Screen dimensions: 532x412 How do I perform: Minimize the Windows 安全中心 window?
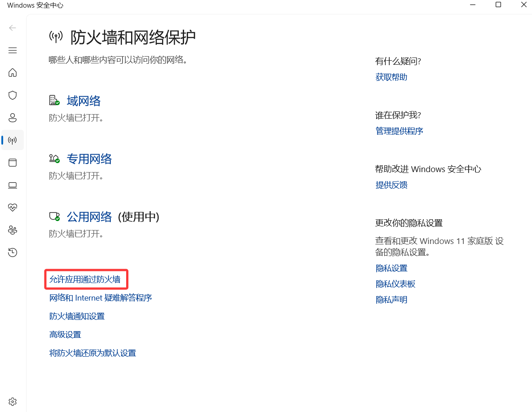[473, 5]
